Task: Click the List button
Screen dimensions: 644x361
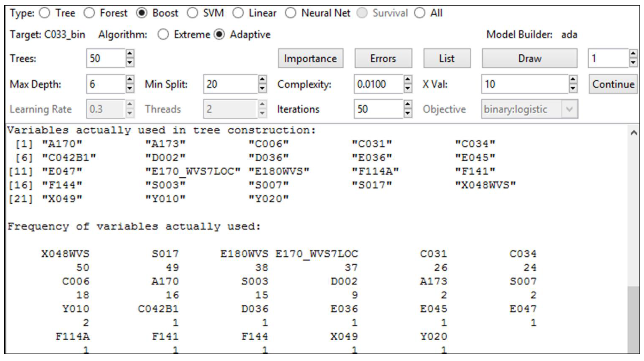Action: click(x=447, y=59)
